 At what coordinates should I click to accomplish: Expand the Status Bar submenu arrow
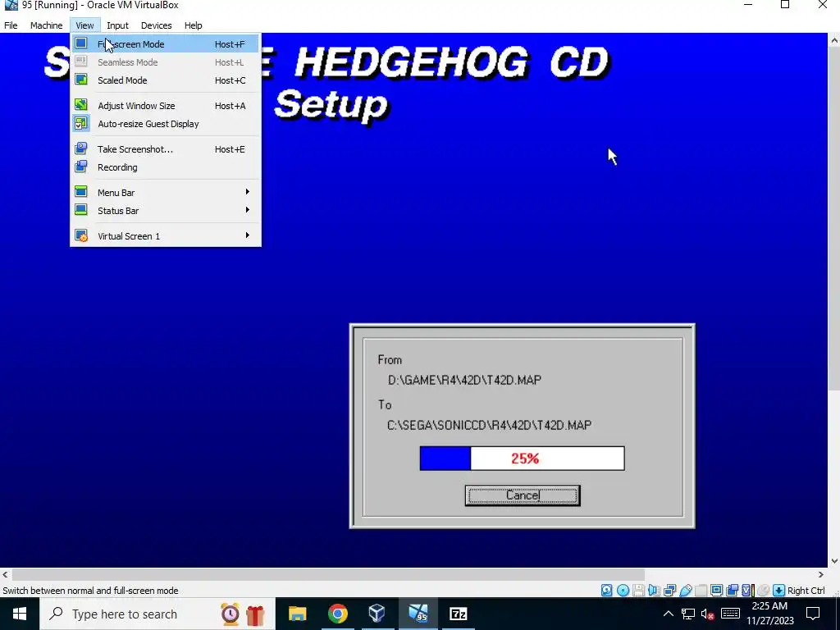click(x=247, y=210)
